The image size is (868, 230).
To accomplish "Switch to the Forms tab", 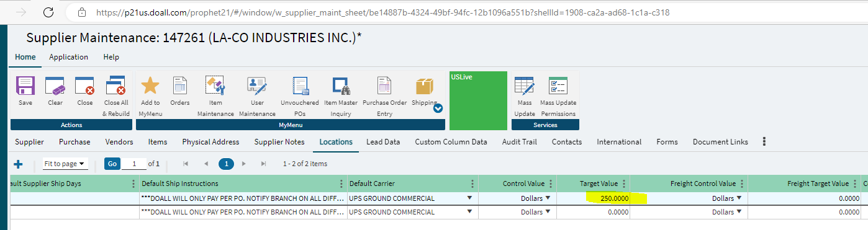I will 667,142.
